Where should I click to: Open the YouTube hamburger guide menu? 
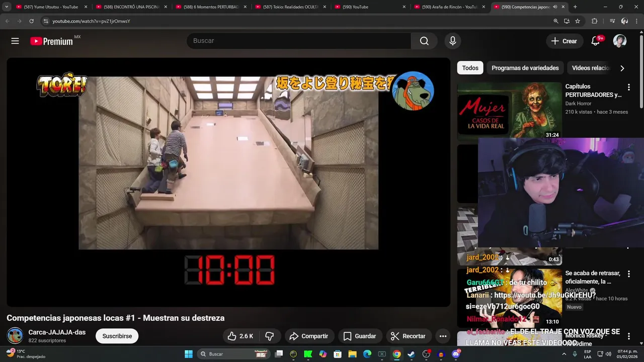coord(15,41)
